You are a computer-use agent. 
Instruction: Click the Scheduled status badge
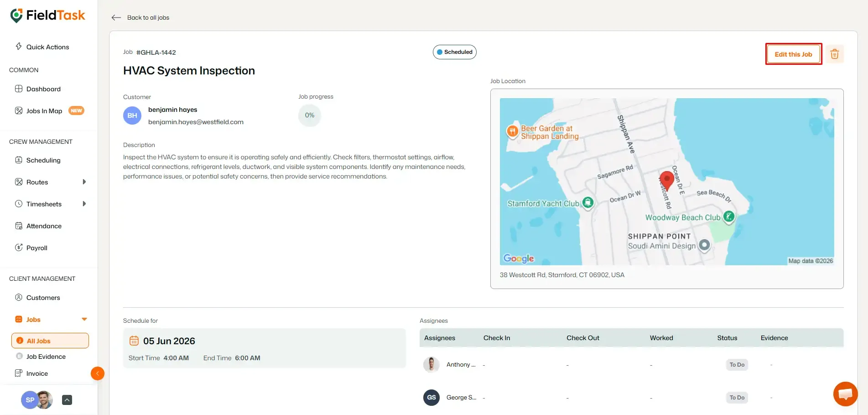point(455,52)
